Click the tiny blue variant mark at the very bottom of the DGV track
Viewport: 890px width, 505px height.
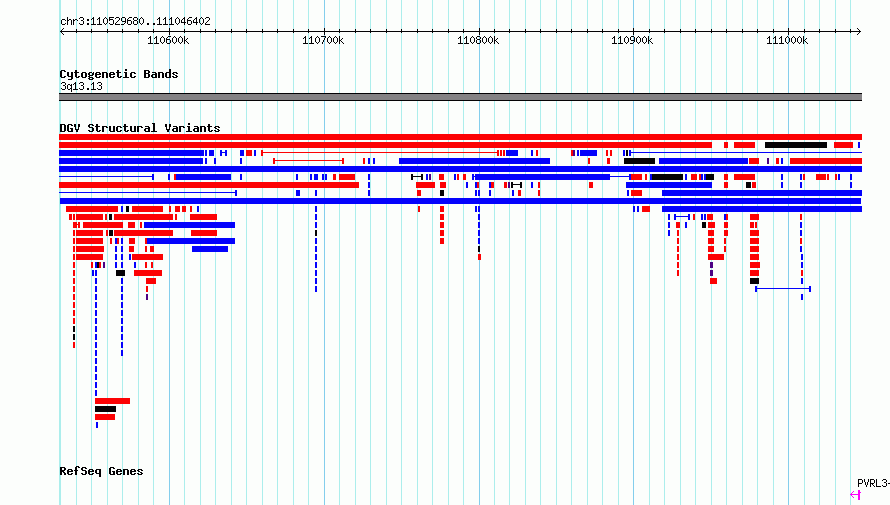point(96,425)
